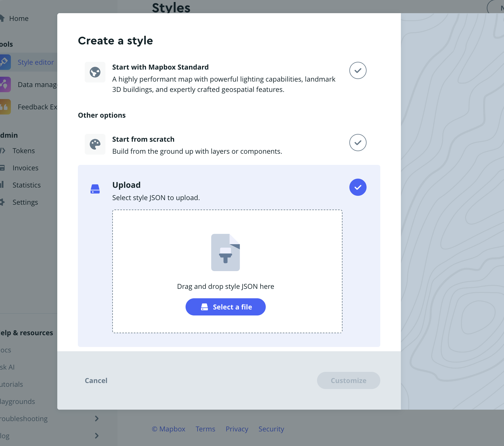Open the Privacy footer link

click(x=237, y=429)
